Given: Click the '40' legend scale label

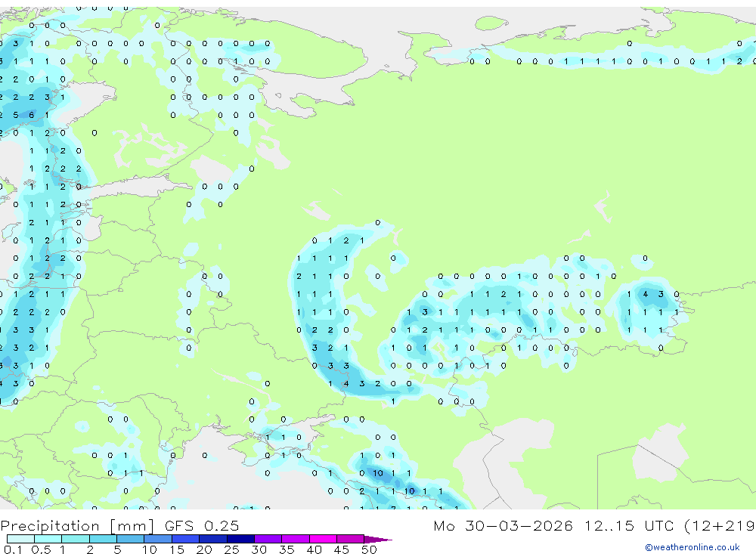Looking at the screenshot, I should (314, 549).
